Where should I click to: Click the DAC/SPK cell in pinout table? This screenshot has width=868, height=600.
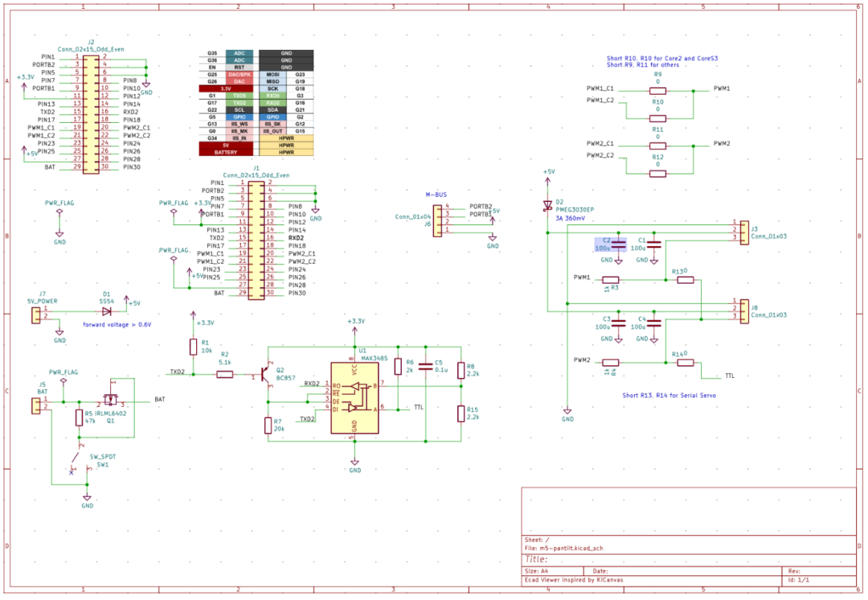(x=240, y=74)
